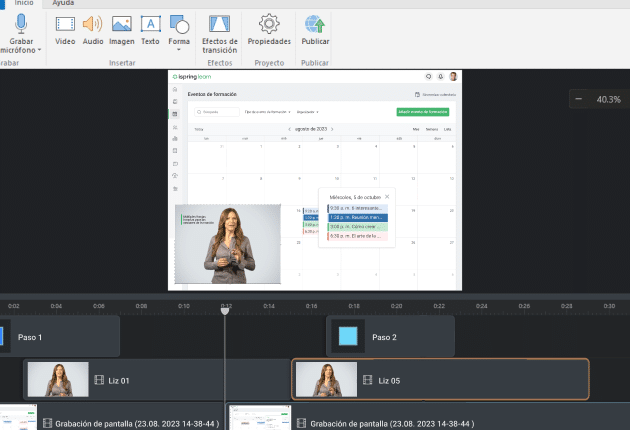Select the Paso 1 clip on timeline
Viewport: 630px width, 430px height.
point(60,337)
